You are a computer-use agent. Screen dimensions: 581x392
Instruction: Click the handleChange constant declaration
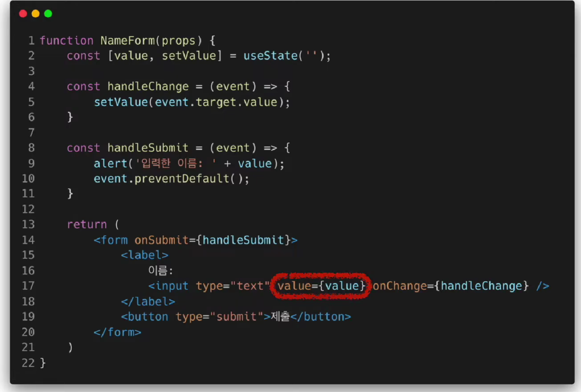coord(148,87)
